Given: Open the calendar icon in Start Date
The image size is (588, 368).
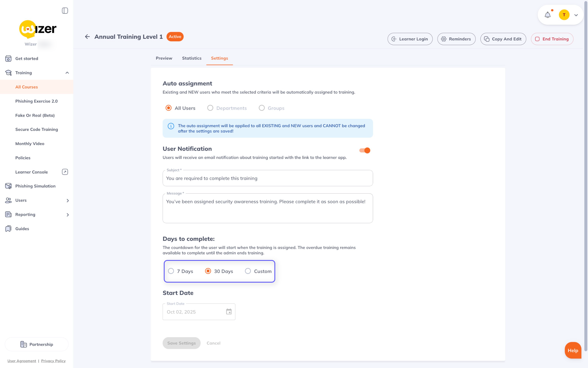Looking at the screenshot, I should 229,312.
